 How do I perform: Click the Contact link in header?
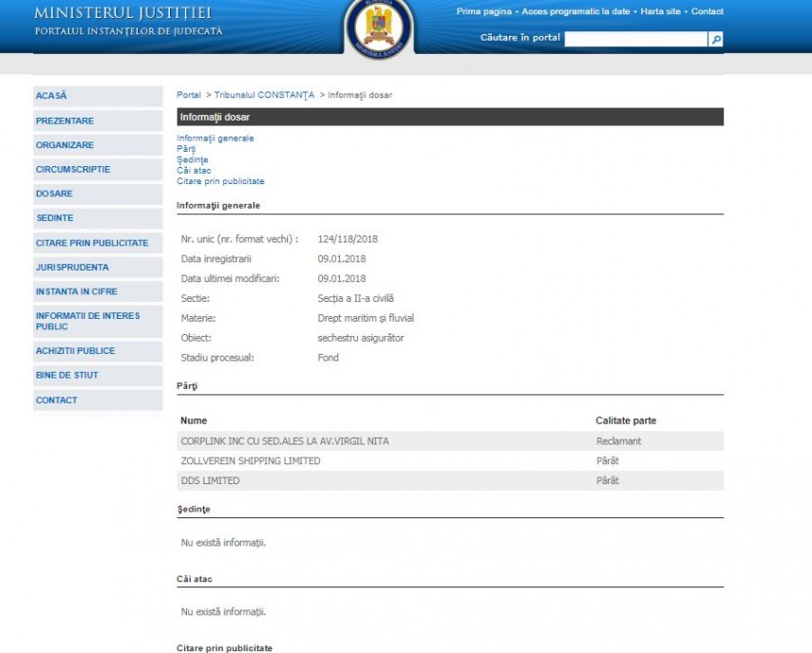point(708,11)
